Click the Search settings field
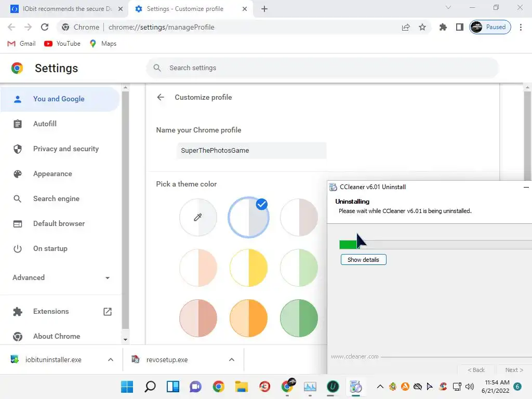The width and height of the screenshot is (532, 399). coord(322,68)
